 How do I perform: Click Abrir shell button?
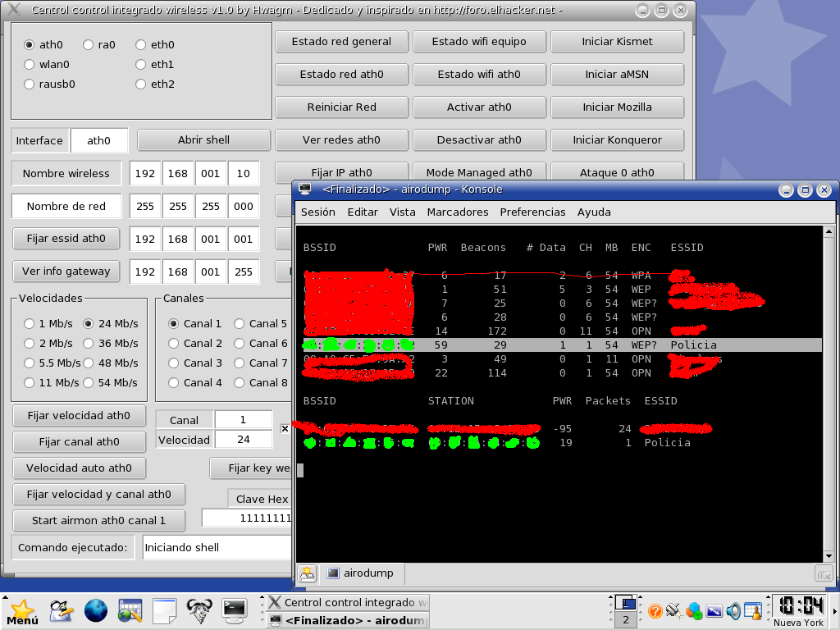pos(203,139)
